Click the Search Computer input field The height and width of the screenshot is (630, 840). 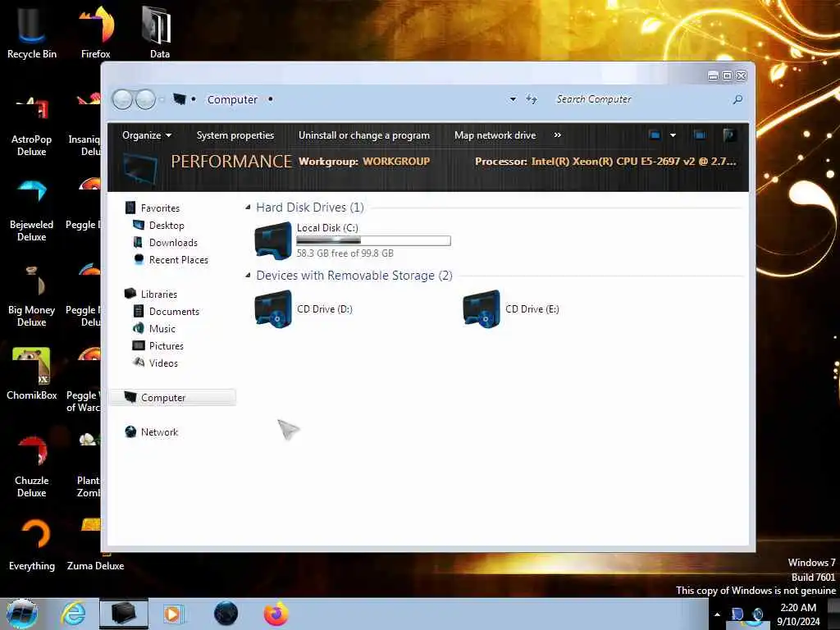point(640,99)
